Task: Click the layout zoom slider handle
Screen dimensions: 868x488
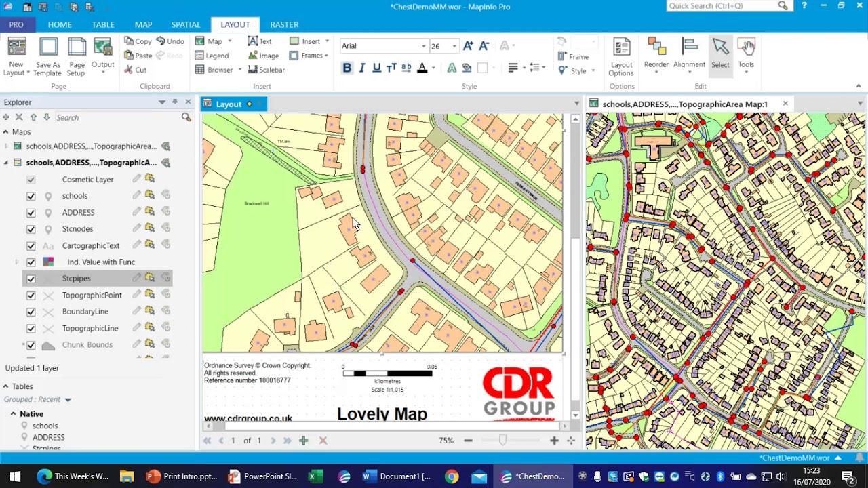Action: point(502,441)
